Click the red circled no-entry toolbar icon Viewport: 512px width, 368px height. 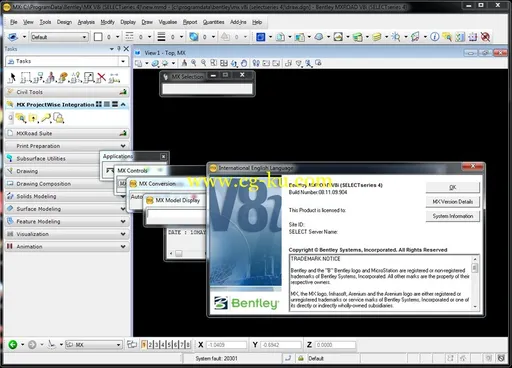(x=485, y=37)
